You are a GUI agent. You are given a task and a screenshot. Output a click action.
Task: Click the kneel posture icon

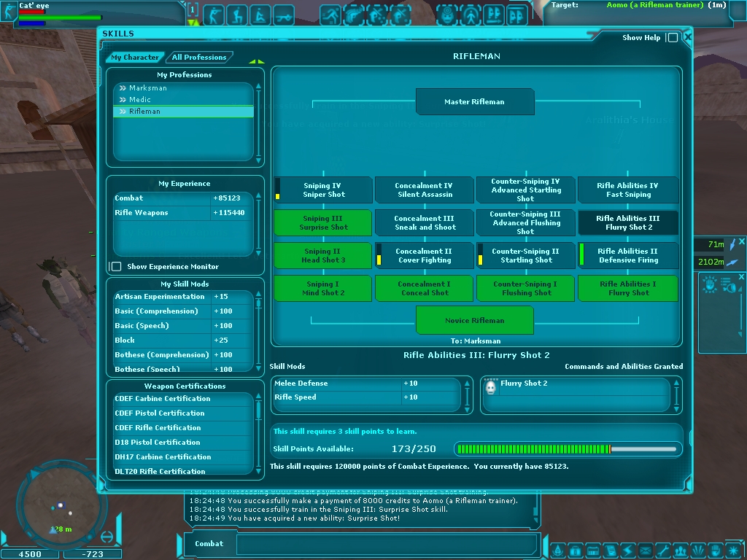[237, 15]
